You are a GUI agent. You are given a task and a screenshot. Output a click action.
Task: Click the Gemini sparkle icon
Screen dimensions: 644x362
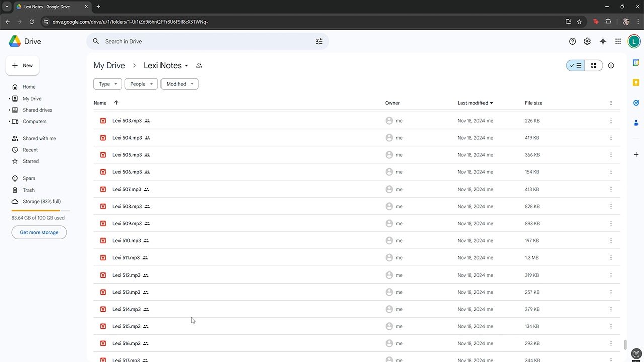(x=603, y=41)
